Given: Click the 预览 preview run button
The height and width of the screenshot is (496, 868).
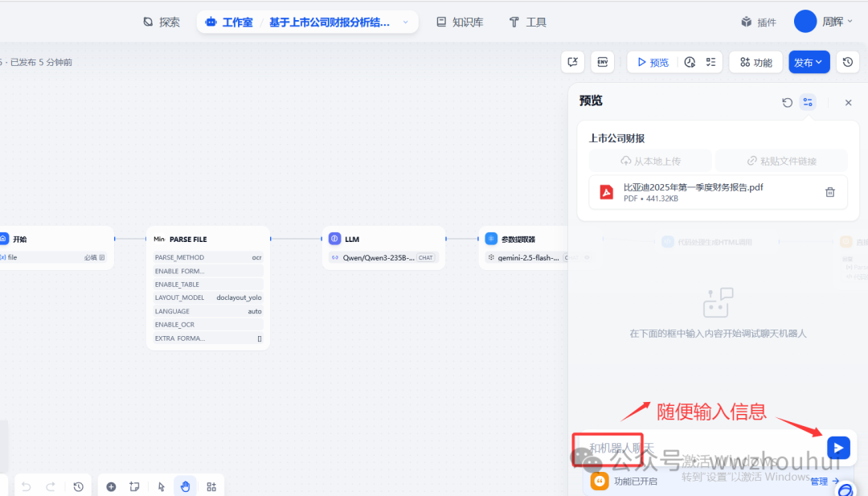Looking at the screenshot, I should coord(653,62).
